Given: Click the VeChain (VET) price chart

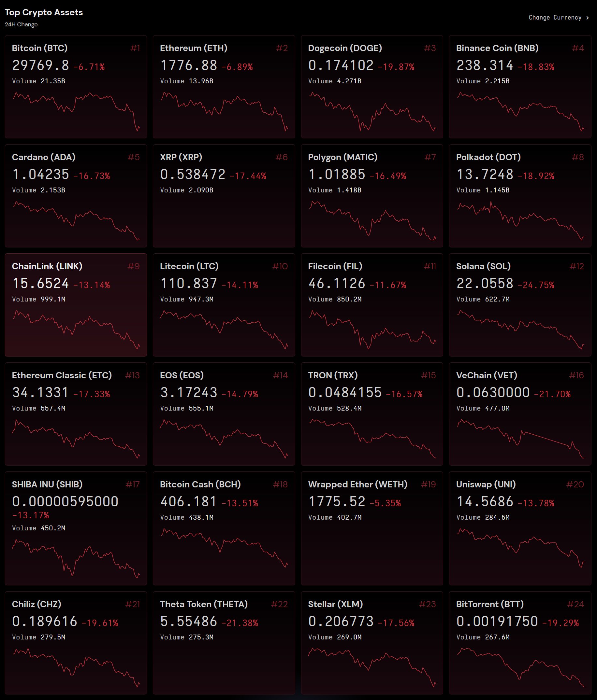Looking at the screenshot, I should (x=520, y=439).
